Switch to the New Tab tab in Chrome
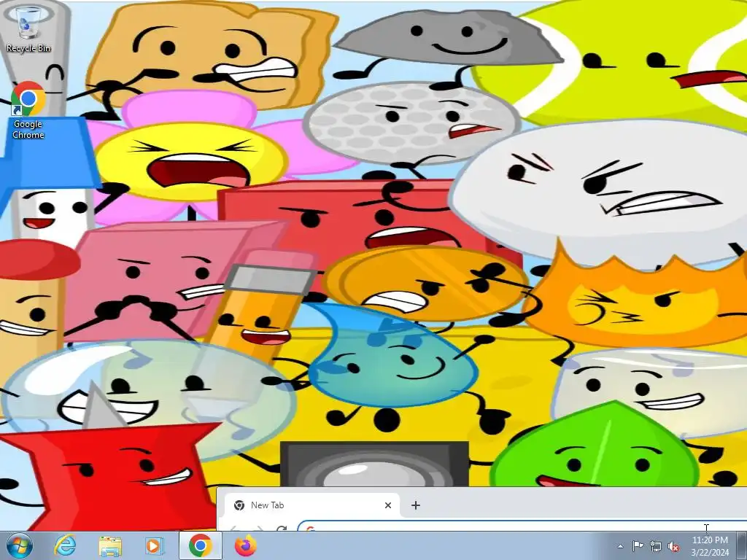The height and width of the screenshot is (560, 747). pos(312,505)
